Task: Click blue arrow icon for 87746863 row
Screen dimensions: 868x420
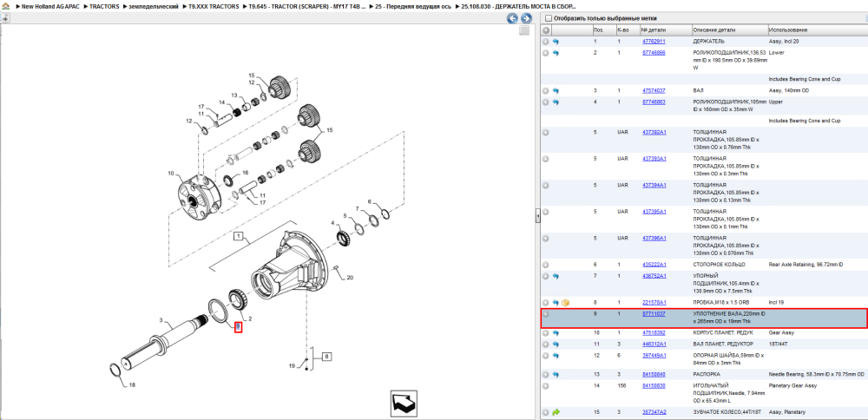Action: [x=556, y=102]
